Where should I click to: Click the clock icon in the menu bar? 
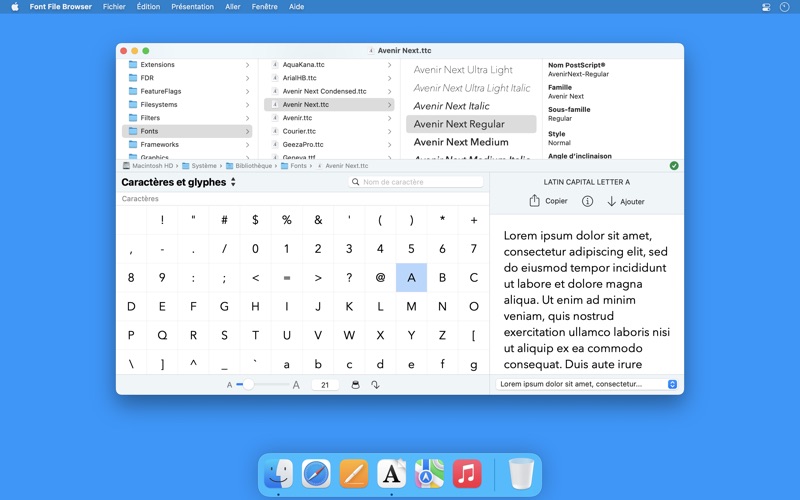785,7
